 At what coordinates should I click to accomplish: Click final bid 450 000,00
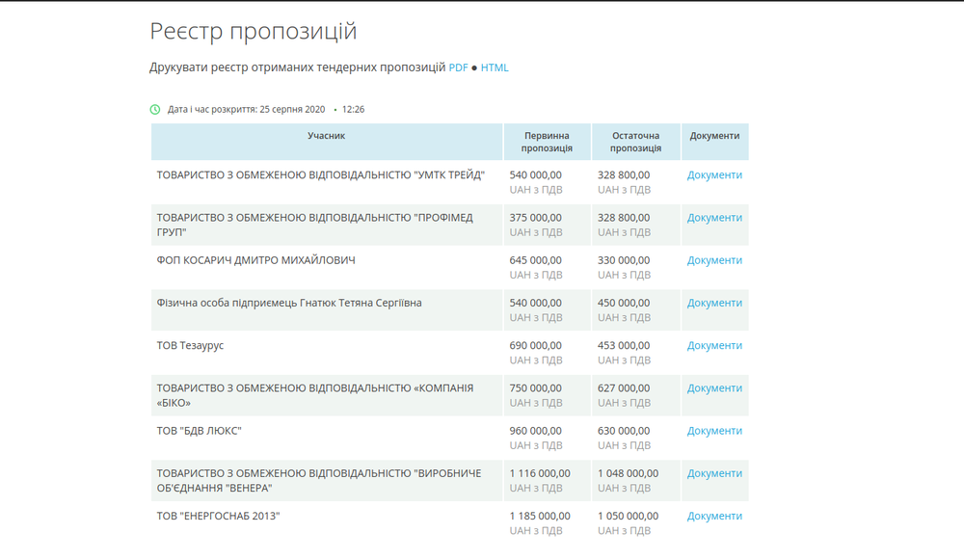pyautogui.click(x=624, y=303)
